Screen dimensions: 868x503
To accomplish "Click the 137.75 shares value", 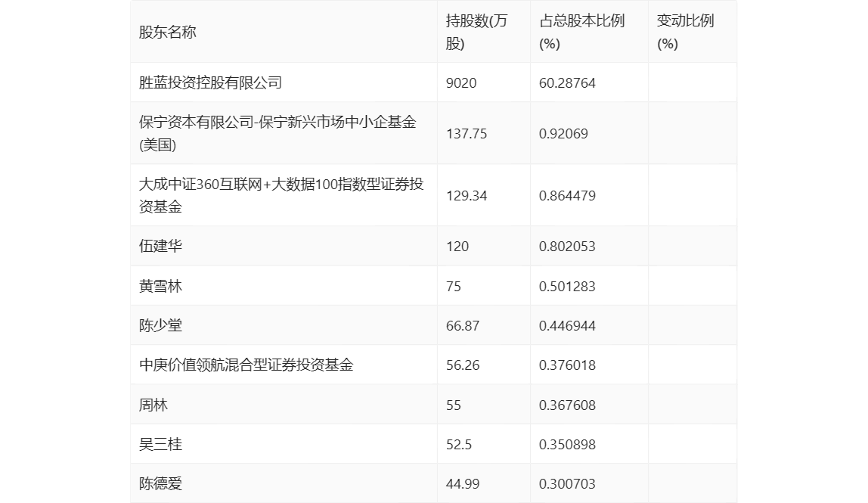I will [x=467, y=134].
